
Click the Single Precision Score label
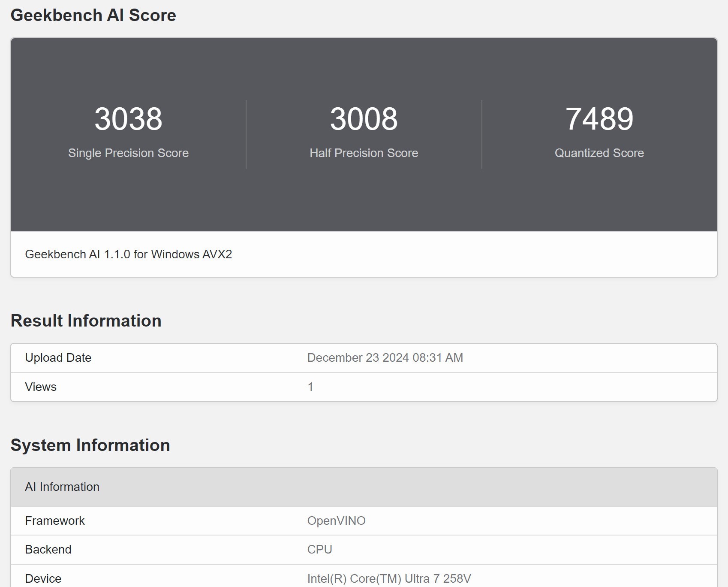[x=128, y=153]
